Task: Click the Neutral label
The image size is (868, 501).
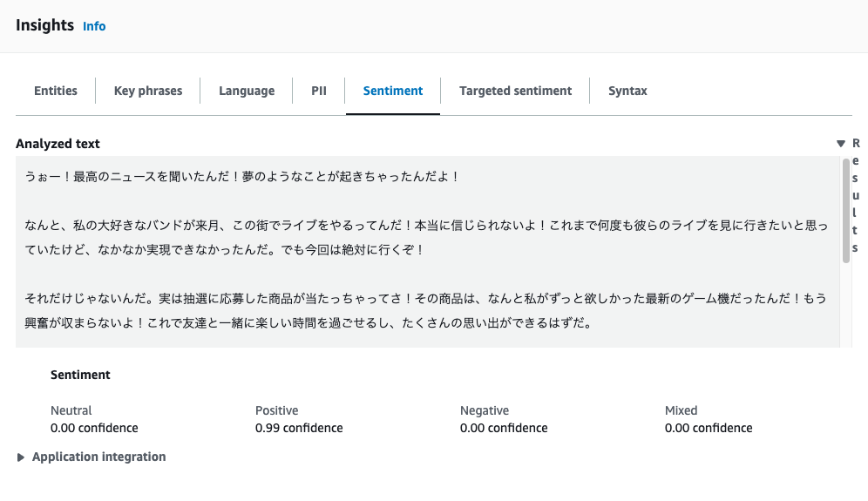Action: tap(71, 410)
